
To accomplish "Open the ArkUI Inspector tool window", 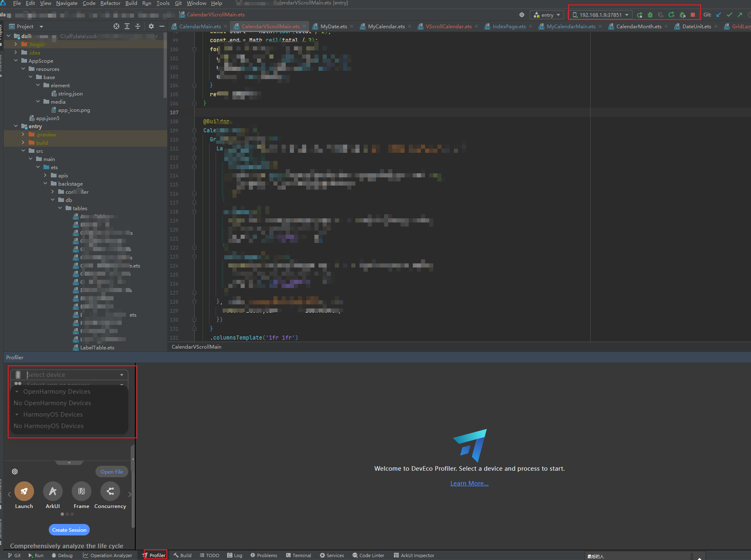I will [x=414, y=555].
